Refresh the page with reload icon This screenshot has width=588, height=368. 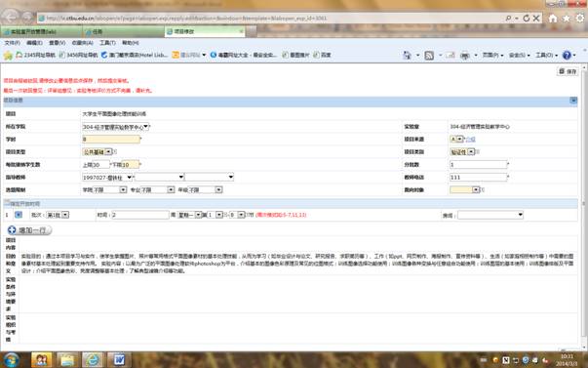point(527,18)
